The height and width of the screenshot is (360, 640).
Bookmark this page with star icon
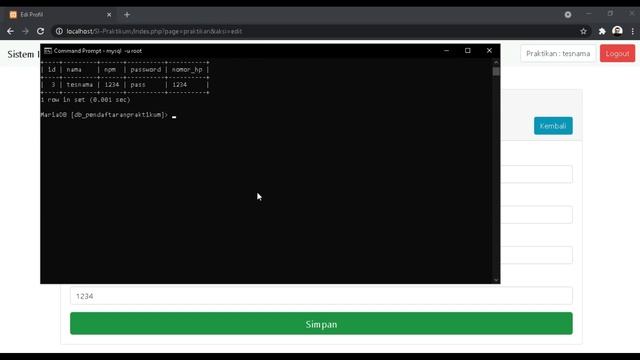583,31
